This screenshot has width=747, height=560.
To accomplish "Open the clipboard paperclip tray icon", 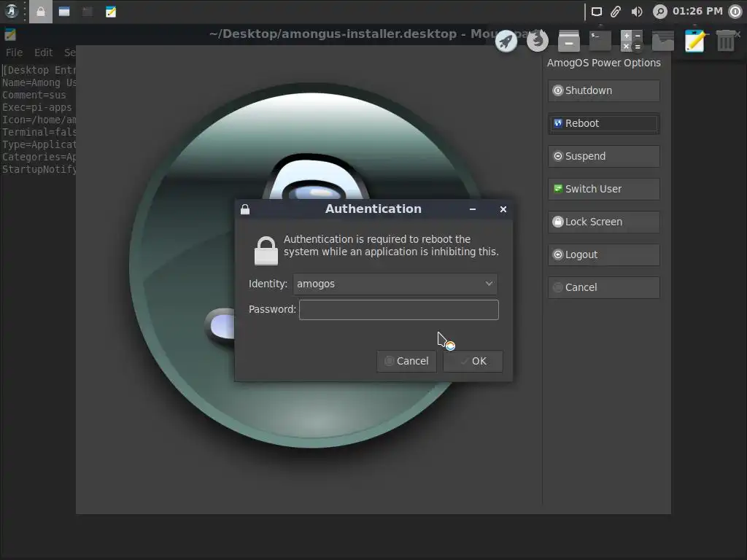I will tap(616, 12).
